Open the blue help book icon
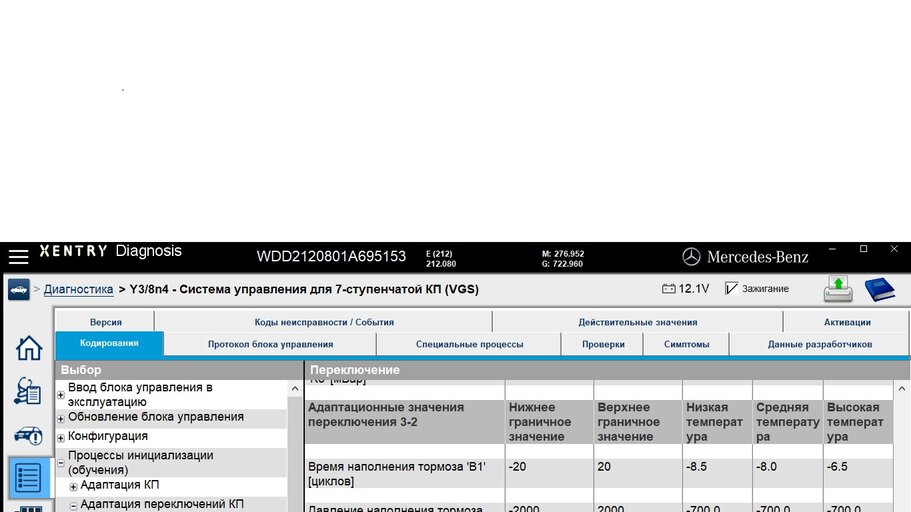The height and width of the screenshot is (512, 911). [x=880, y=289]
